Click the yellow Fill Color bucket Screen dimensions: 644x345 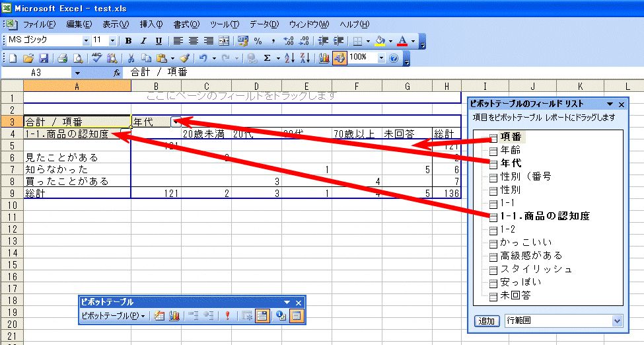point(380,41)
